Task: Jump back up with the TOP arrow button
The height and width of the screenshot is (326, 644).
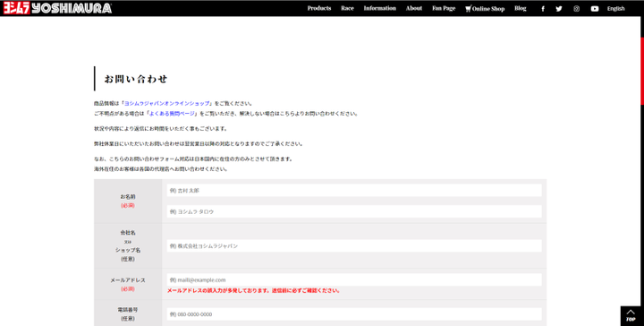Action: coord(631,316)
